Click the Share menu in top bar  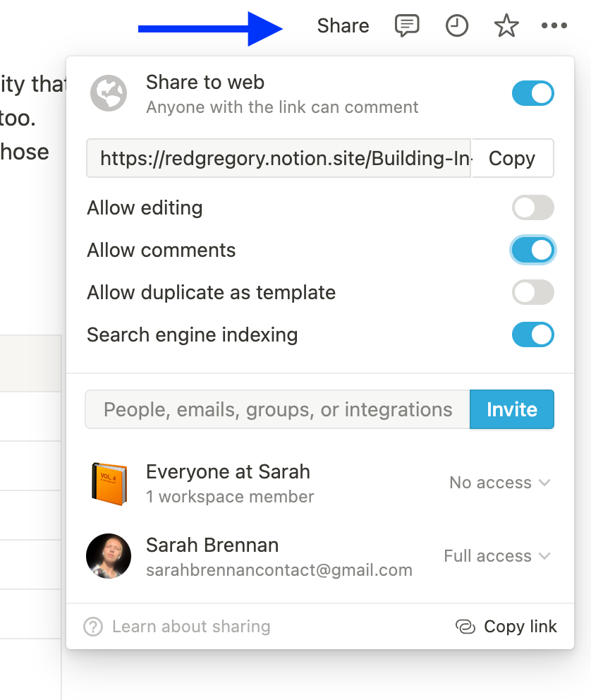343,25
